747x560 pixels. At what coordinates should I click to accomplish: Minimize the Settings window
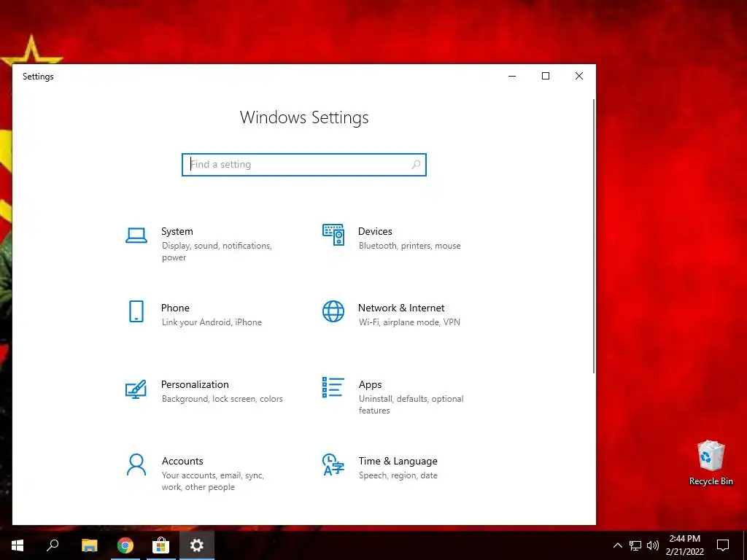coord(512,76)
